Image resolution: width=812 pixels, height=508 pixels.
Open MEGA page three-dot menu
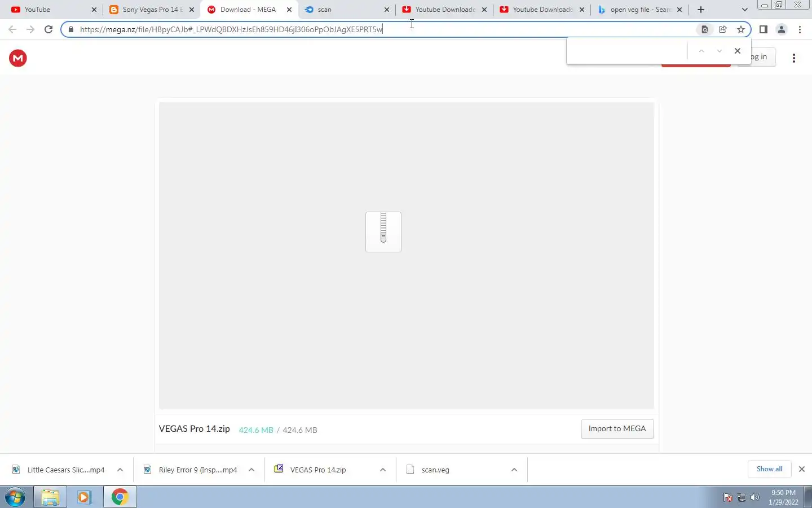[794, 58]
